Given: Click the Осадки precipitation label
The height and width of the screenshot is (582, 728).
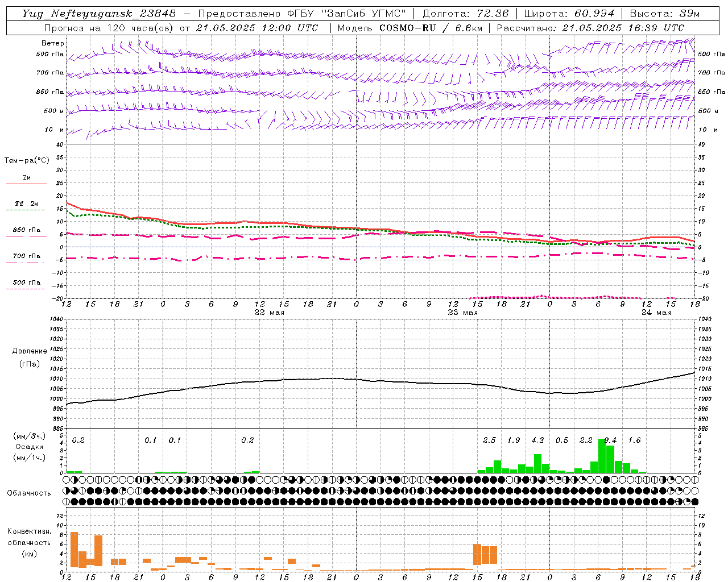Looking at the screenshot, I should [x=29, y=447].
